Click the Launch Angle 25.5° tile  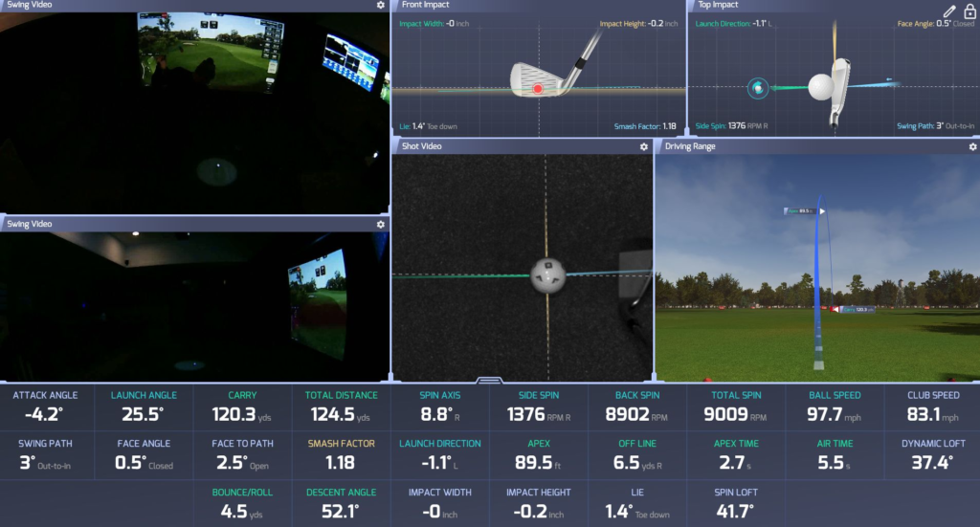tap(144, 407)
